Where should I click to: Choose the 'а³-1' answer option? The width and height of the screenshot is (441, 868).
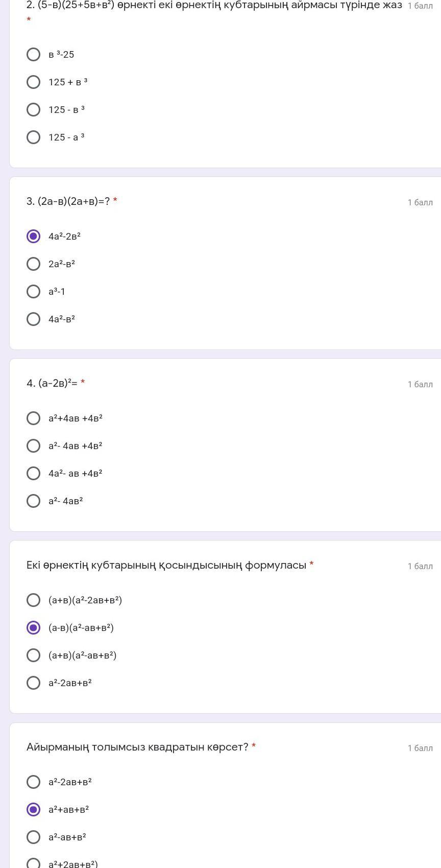click(33, 292)
